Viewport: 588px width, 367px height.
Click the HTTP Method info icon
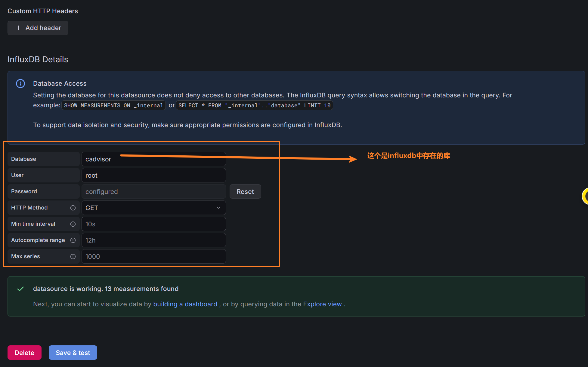tap(73, 208)
